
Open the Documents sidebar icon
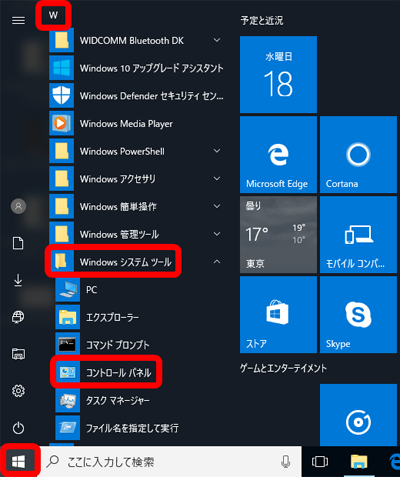18,243
